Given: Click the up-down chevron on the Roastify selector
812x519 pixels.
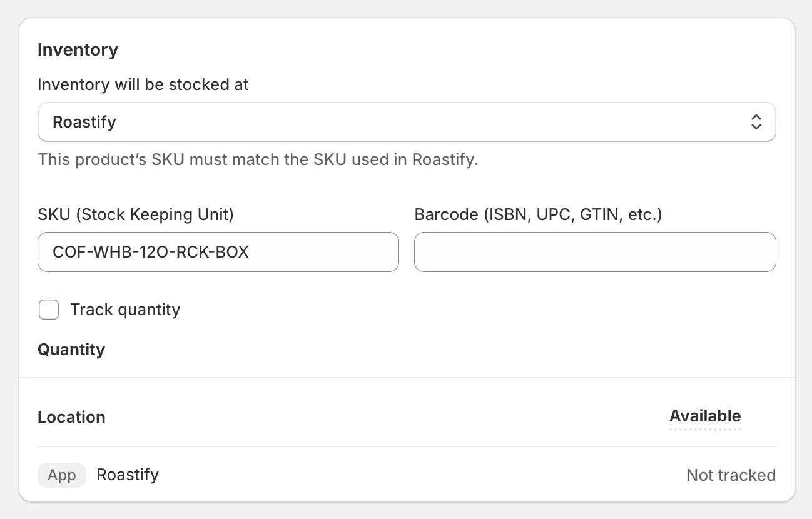Looking at the screenshot, I should point(756,122).
